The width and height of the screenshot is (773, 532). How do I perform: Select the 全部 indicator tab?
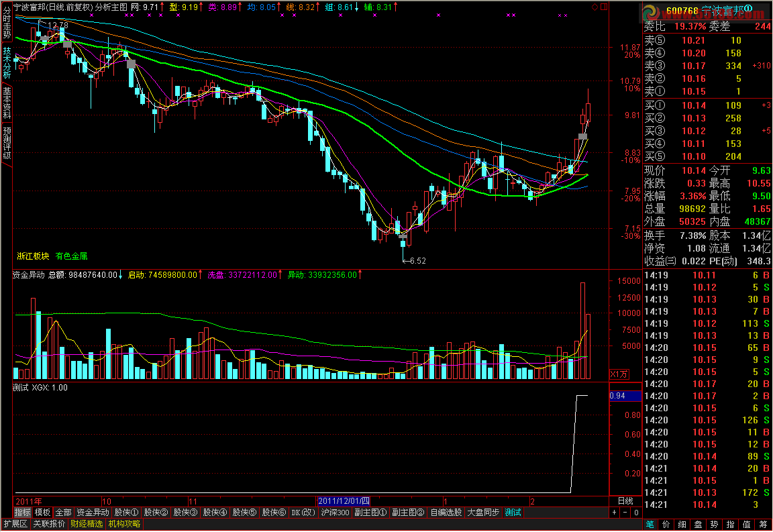pyautogui.click(x=63, y=513)
